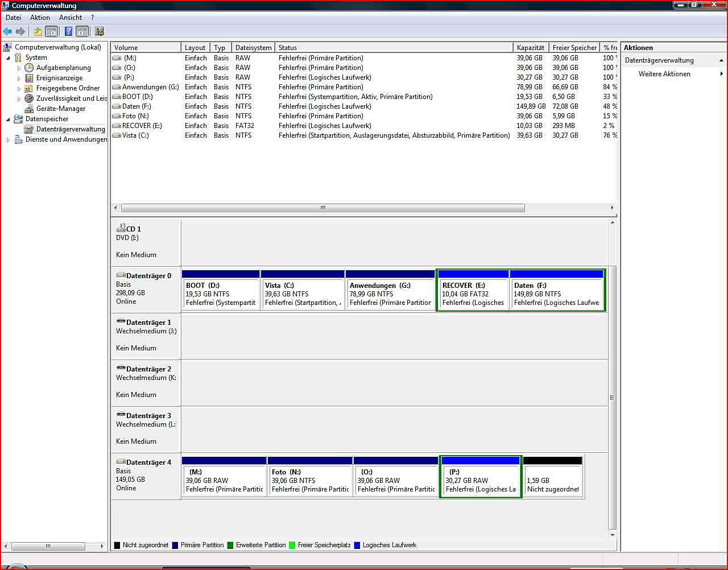This screenshot has height=570, width=728.
Task: Toggle the action pane show/hide icon
Action: pyautogui.click(x=82, y=32)
